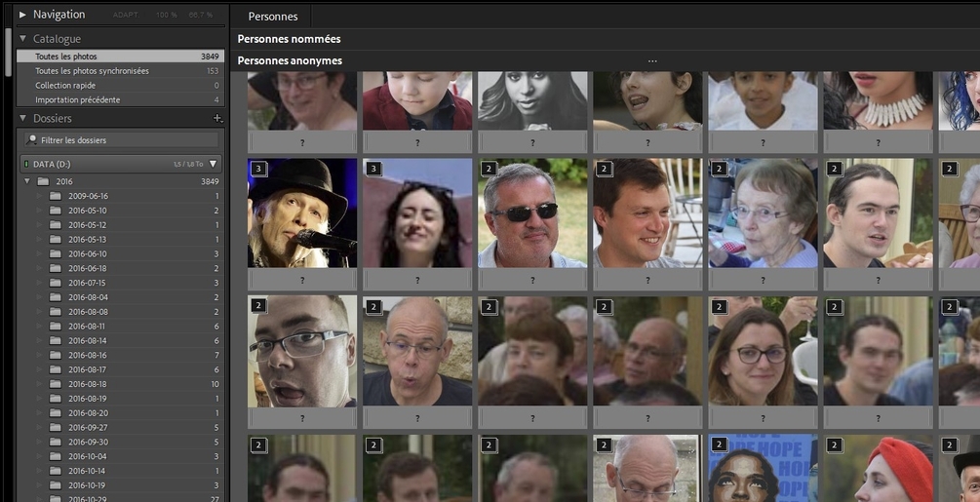
Task: Open the 2016-09-27 folder
Action: [x=88, y=427]
